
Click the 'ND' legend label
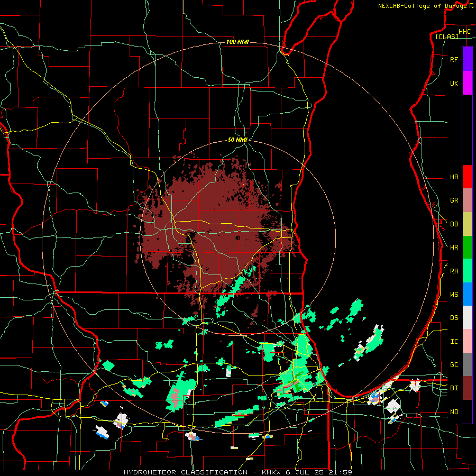pos(454,412)
